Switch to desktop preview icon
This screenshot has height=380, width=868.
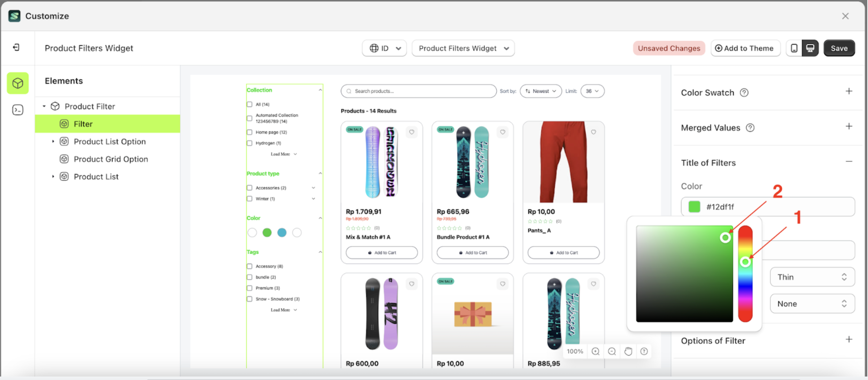[810, 48]
